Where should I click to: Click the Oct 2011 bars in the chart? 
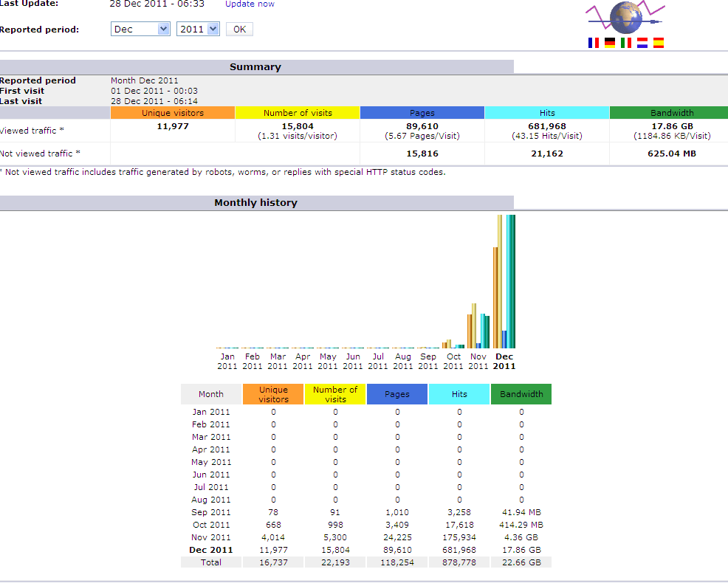[453, 344]
